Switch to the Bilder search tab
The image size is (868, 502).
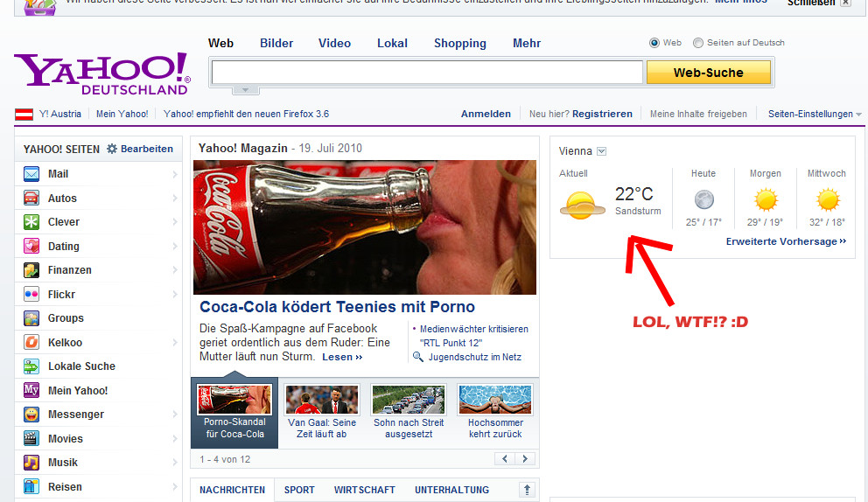tap(276, 43)
